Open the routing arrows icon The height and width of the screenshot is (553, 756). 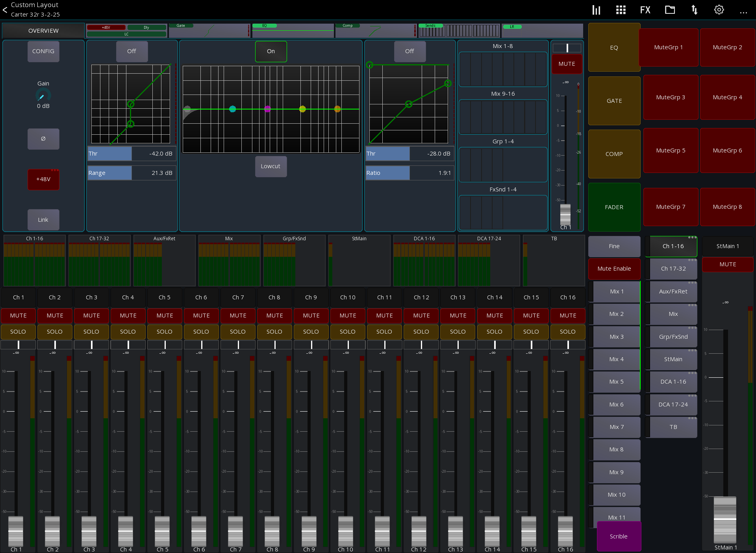(695, 10)
